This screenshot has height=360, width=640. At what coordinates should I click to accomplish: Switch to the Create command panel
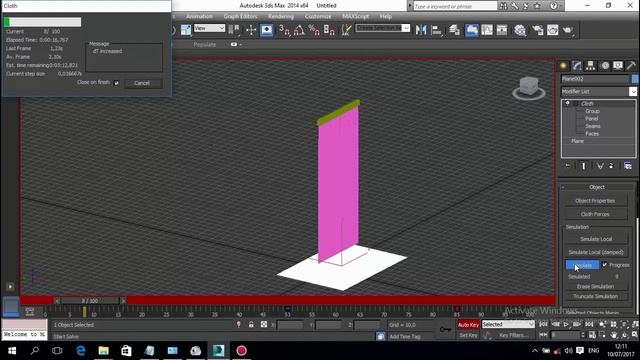pyautogui.click(x=563, y=65)
